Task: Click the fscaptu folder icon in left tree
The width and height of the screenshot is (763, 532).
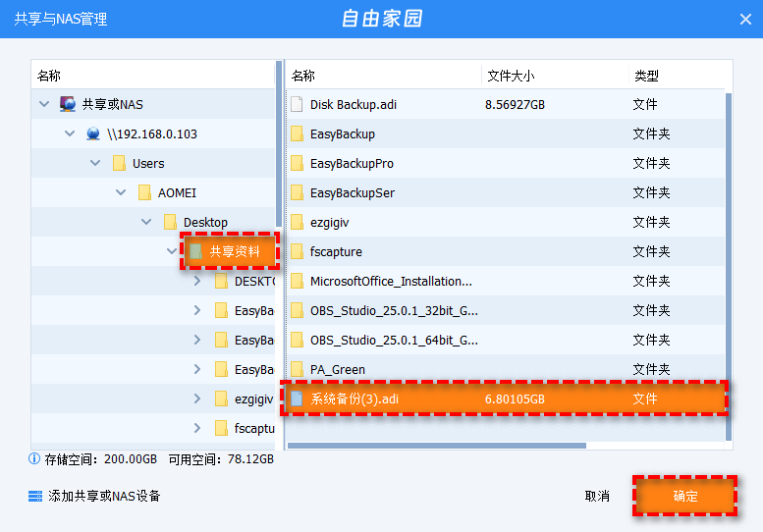Action: (221, 428)
